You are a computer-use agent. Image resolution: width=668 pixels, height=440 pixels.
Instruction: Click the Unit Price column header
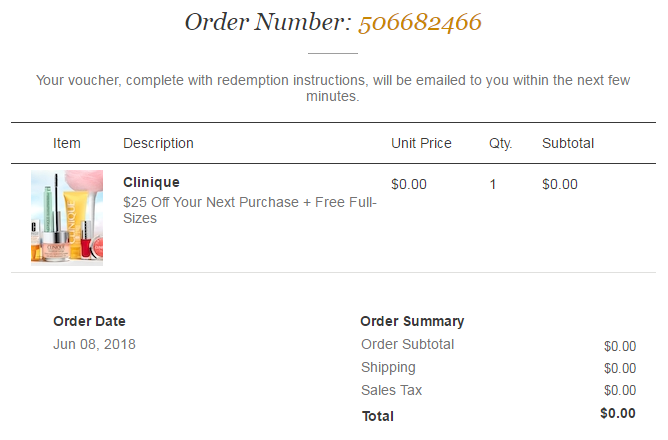421,143
